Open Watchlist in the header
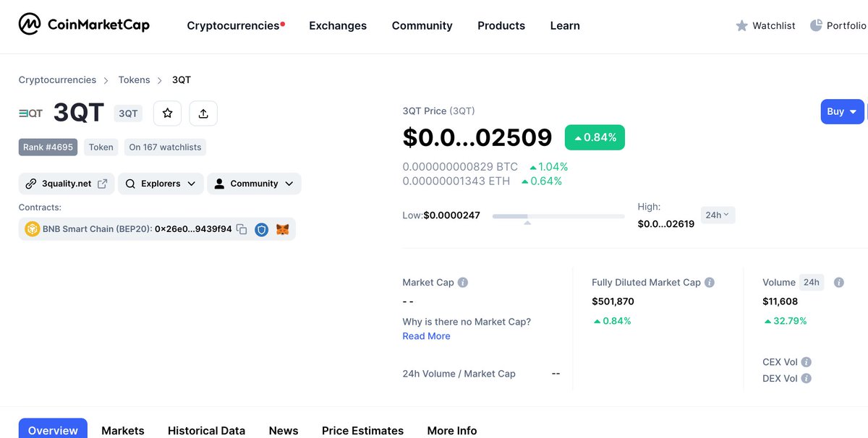Image resolution: width=868 pixels, height=438 pixels. [765, 25]
